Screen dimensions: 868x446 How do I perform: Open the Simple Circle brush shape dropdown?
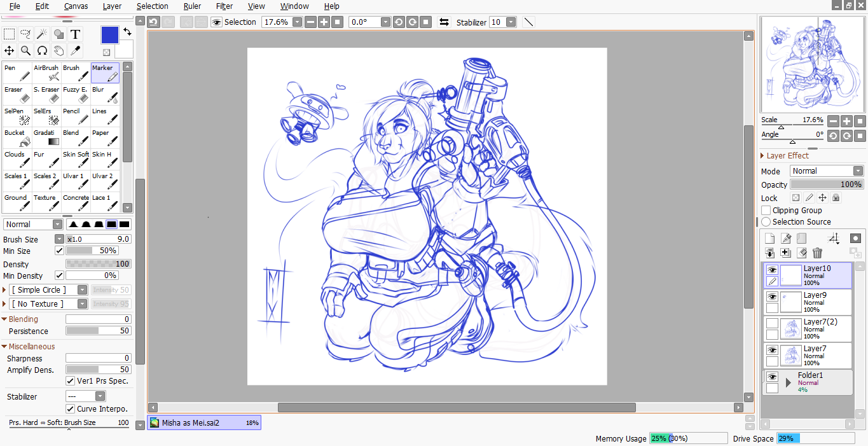pos(48,289)
